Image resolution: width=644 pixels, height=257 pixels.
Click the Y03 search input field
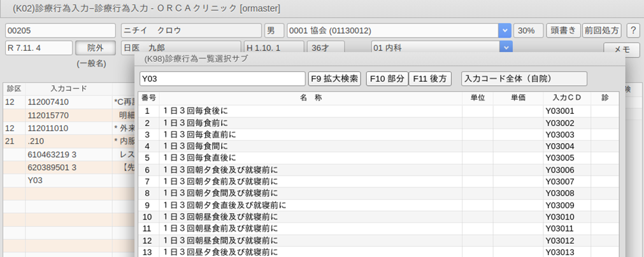[x=222, y=78]
